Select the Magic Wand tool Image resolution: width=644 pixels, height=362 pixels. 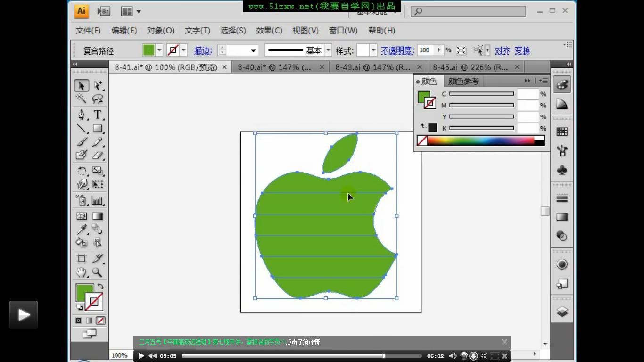pyautogui.click(x=82, y=99)
